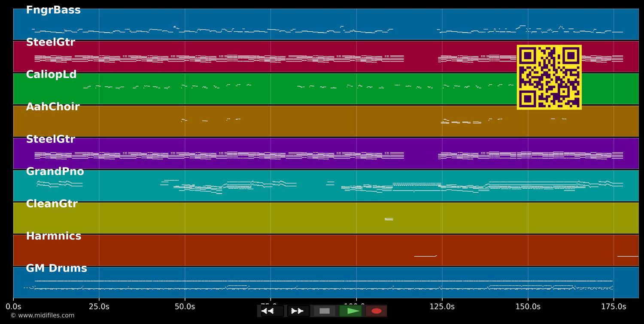Viewport: 644px width, 324px height.
Task: Click the yellow QR code
Action: tap(549, 77)
